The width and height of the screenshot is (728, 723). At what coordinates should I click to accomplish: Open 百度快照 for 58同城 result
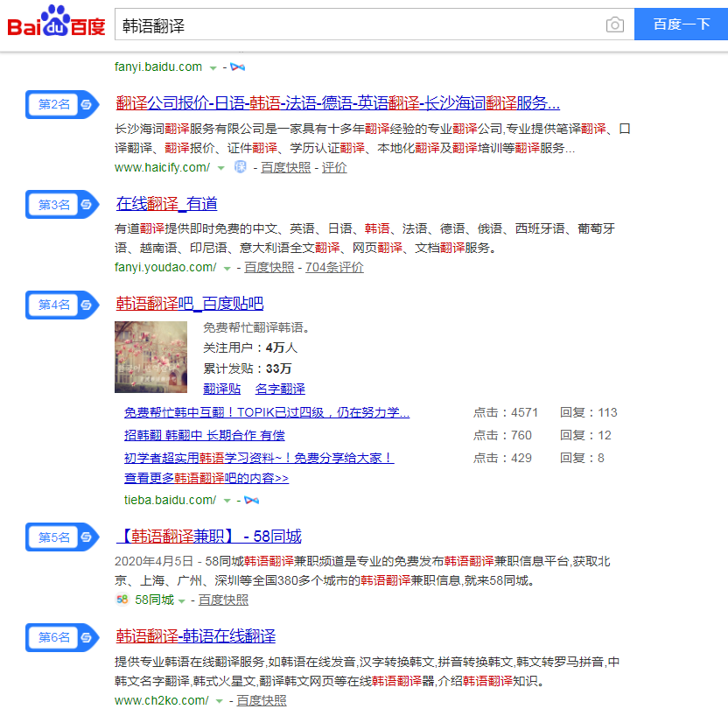click(x=223, y=600)
